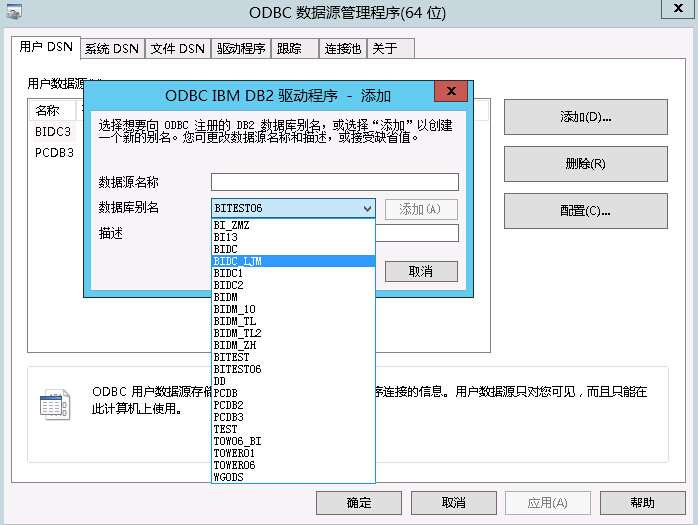
Task: Select BIDM_10 from the dropdown list
Action: [293, 309]
